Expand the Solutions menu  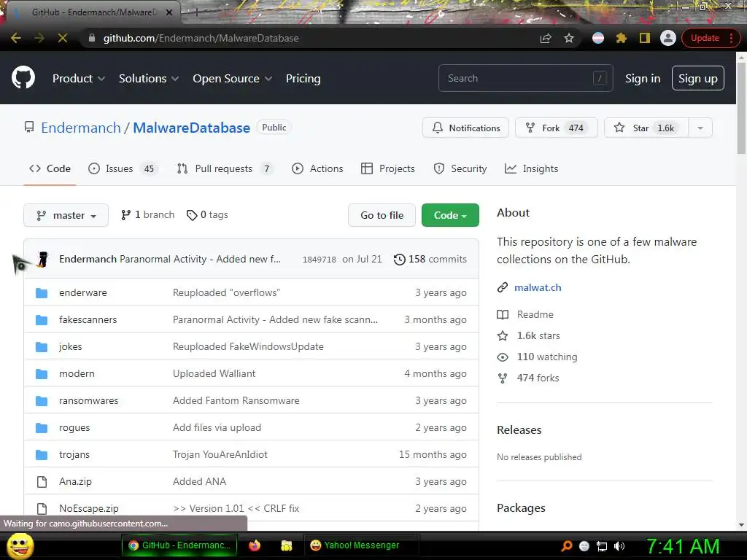[149, 79]
